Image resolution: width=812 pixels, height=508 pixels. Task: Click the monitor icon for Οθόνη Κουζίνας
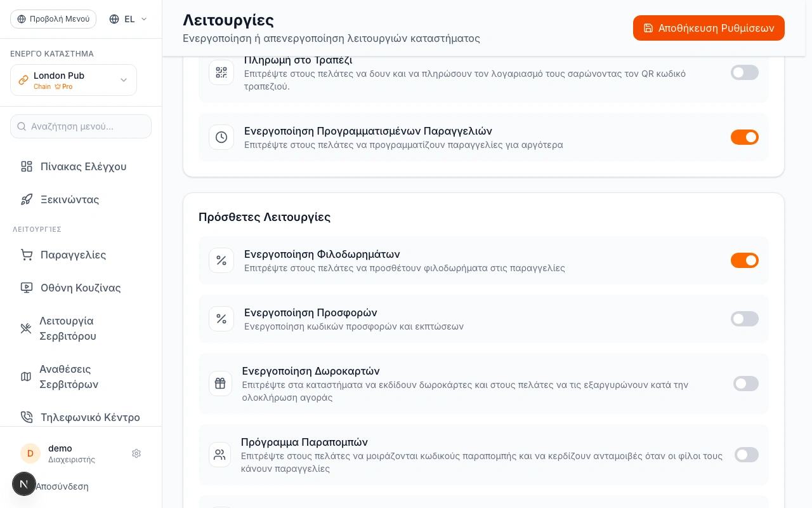pyautogui.click(x=27, y=288)
